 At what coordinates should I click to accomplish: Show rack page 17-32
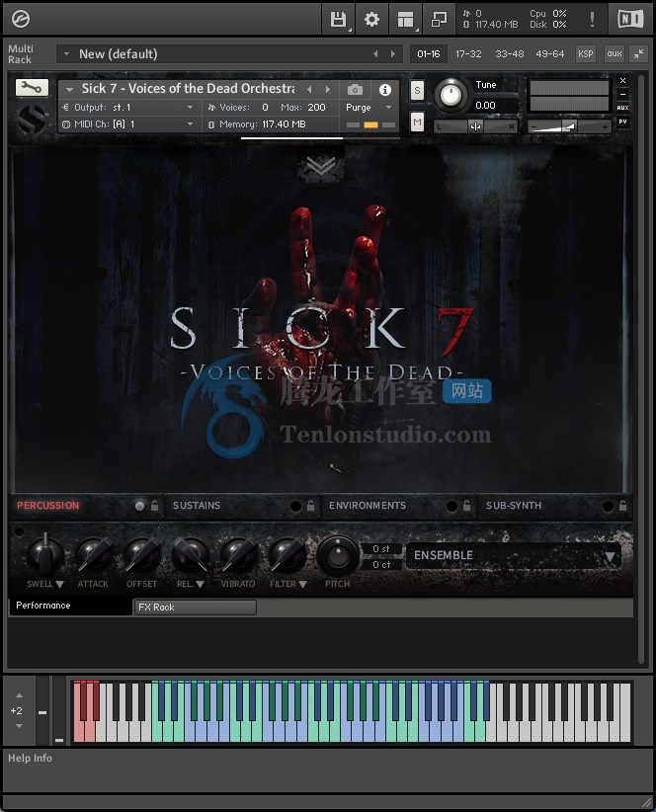point(468,54)
